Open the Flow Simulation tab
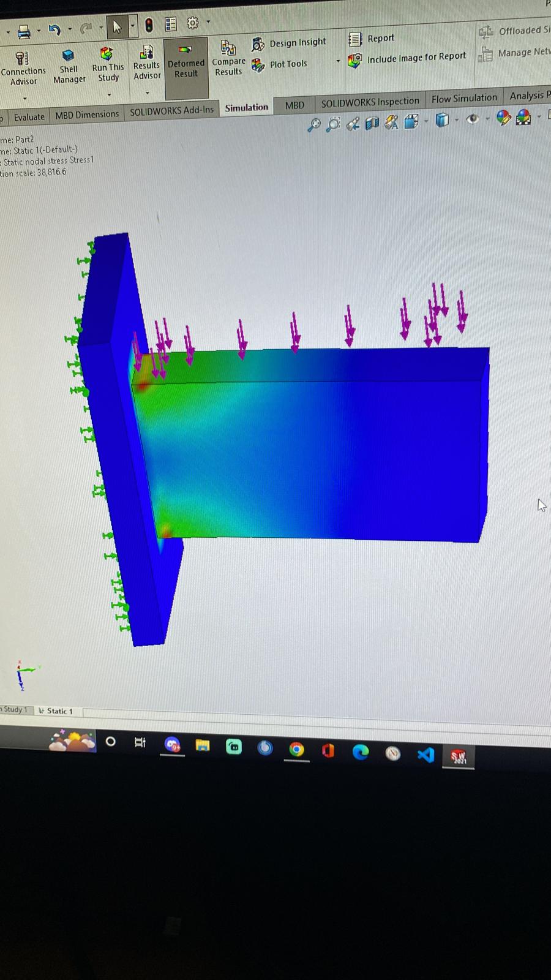The image size is (551, 980). pos(464,99)
